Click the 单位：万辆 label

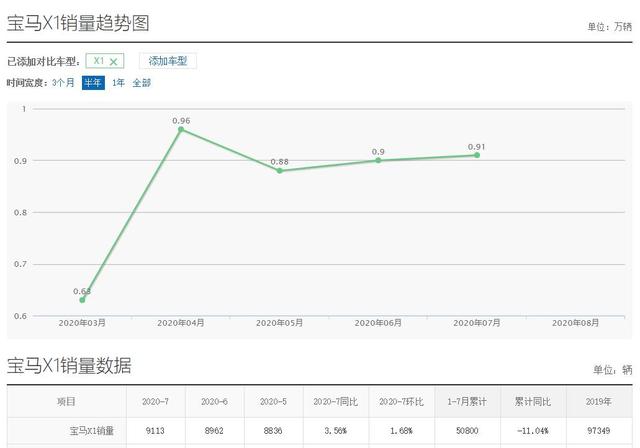pos(609,27)
